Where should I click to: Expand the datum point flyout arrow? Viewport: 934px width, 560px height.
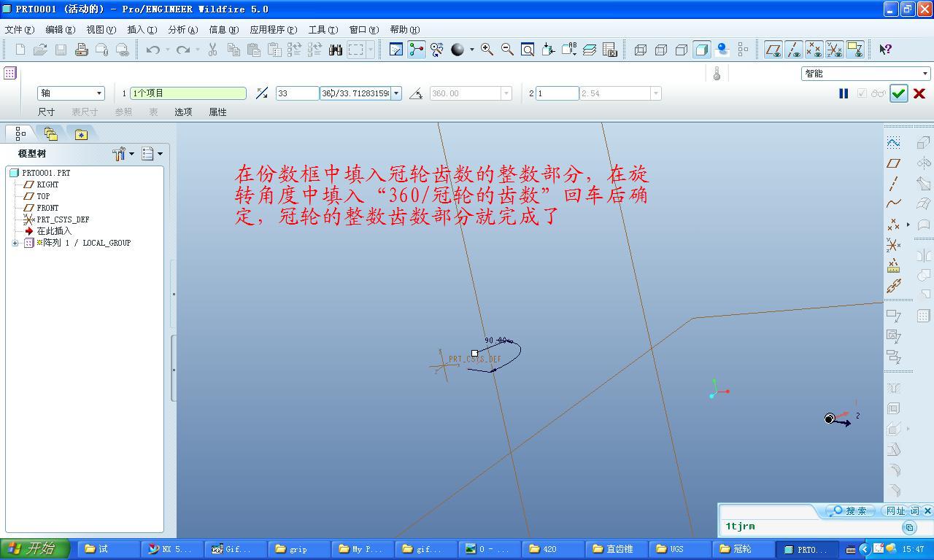pos(908,225)
